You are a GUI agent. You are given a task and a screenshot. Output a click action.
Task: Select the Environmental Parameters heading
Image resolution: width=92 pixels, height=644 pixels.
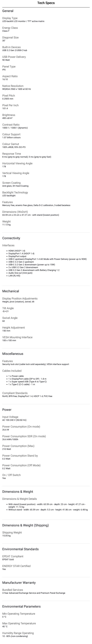(x=21, y=606)
